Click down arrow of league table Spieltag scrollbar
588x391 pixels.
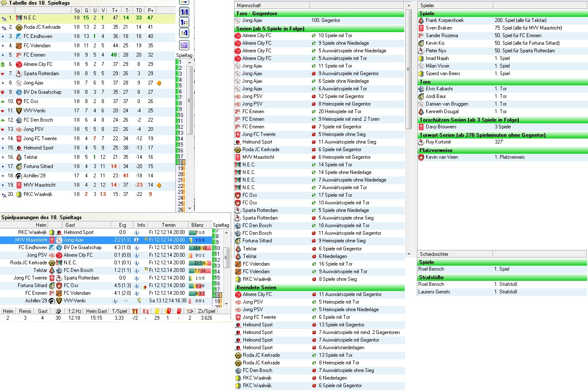pos(189,208)
